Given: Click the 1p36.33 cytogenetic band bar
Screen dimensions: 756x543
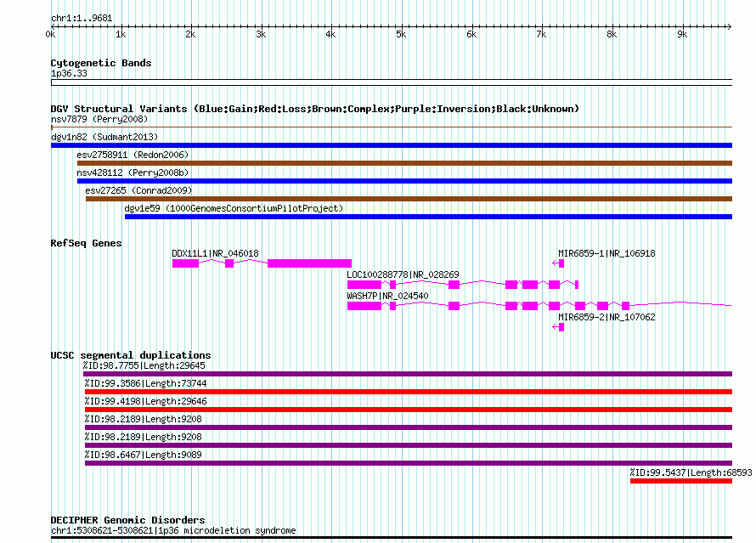Looking at the screenshot, I should click(x=392, y=82).
